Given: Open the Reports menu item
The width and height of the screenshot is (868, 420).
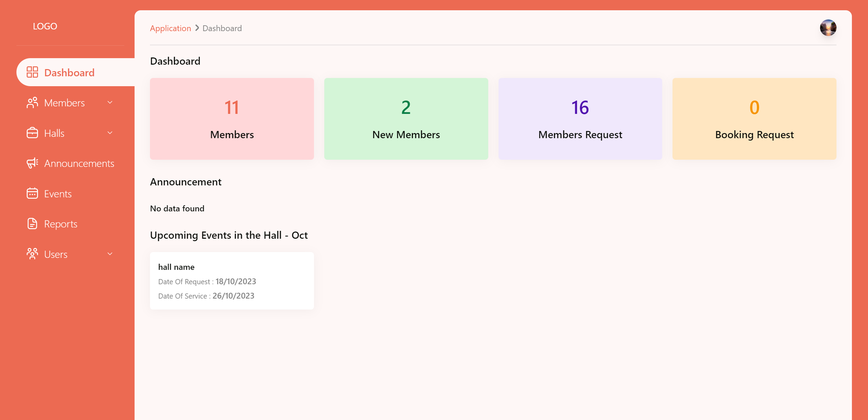Looking at the screenshot, I should tap(61, 224).
